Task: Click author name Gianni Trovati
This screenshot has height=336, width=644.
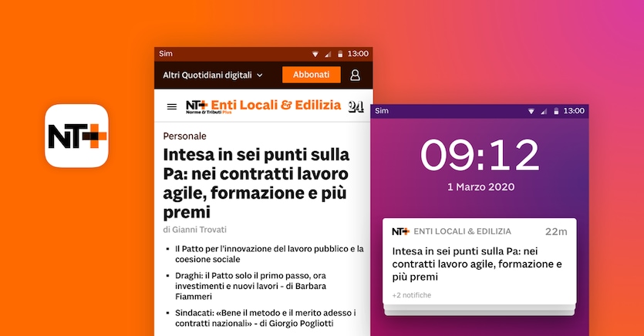Action: [199, 230]
